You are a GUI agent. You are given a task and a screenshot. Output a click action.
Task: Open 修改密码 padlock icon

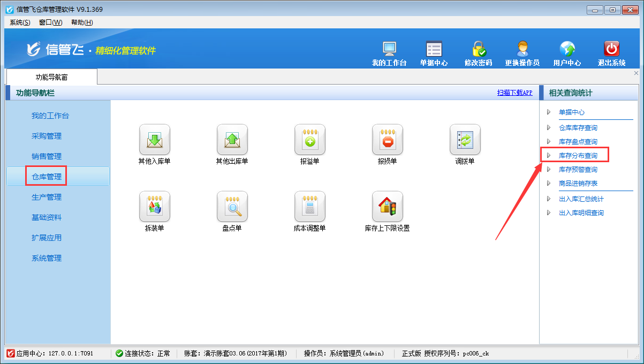pyautogui.click(x=478, y=49)
